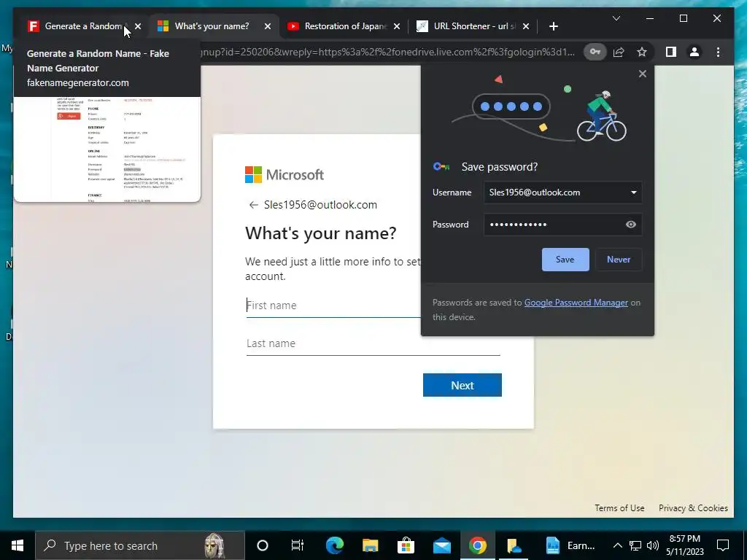This screenshot has width=747, height=560.
Task: Close the Generate a Random Name tab
Action: (x=138, y=26)
